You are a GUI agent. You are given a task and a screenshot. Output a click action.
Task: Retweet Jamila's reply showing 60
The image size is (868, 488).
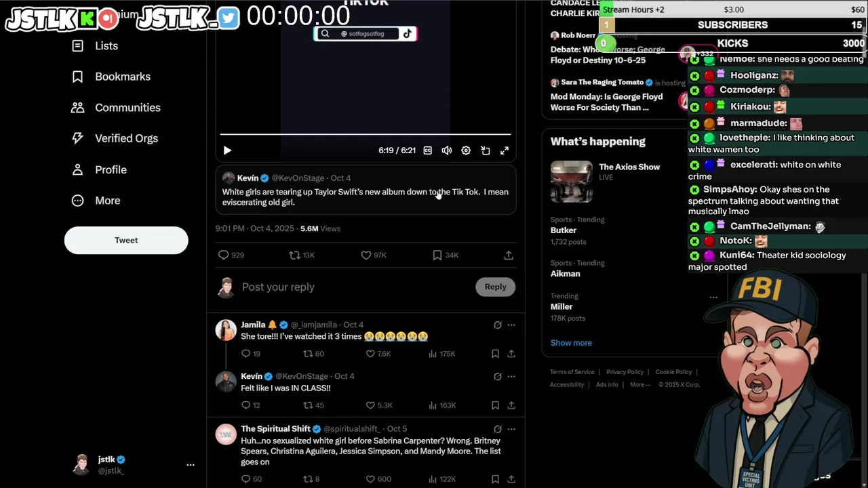313,354
